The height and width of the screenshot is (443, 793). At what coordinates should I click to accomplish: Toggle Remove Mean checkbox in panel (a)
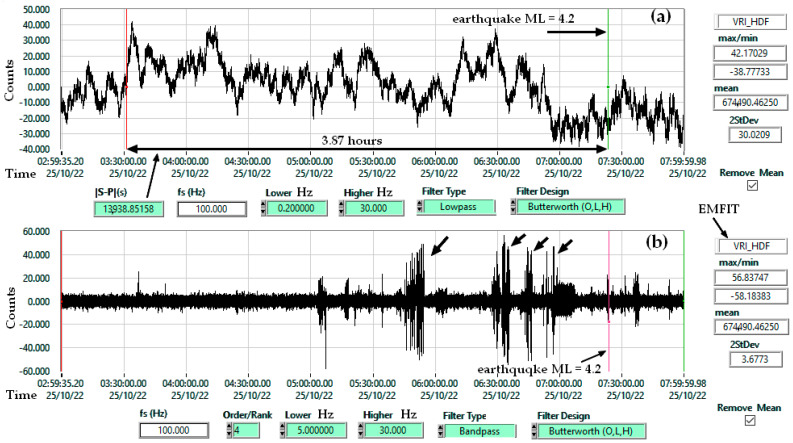[x=753, y=185]
